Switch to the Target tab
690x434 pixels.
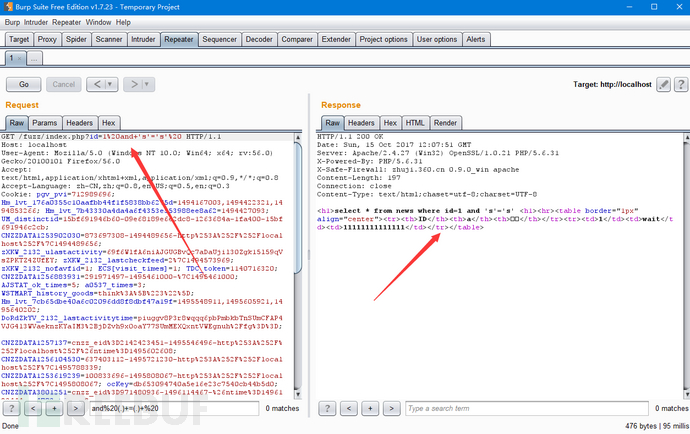19,39
